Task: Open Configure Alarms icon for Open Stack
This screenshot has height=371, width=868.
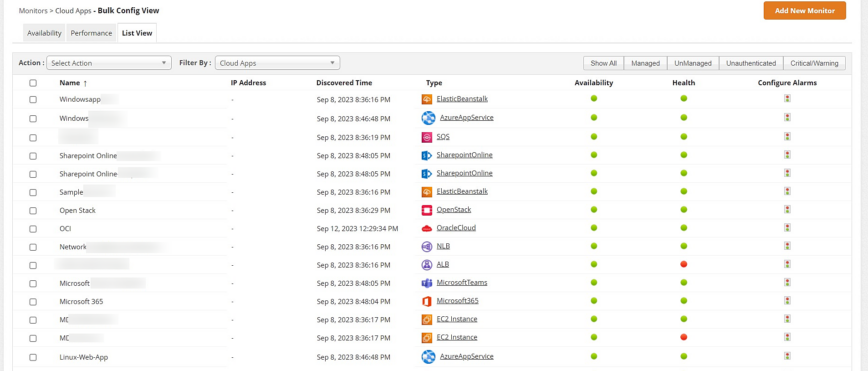Action: (787, 209)
